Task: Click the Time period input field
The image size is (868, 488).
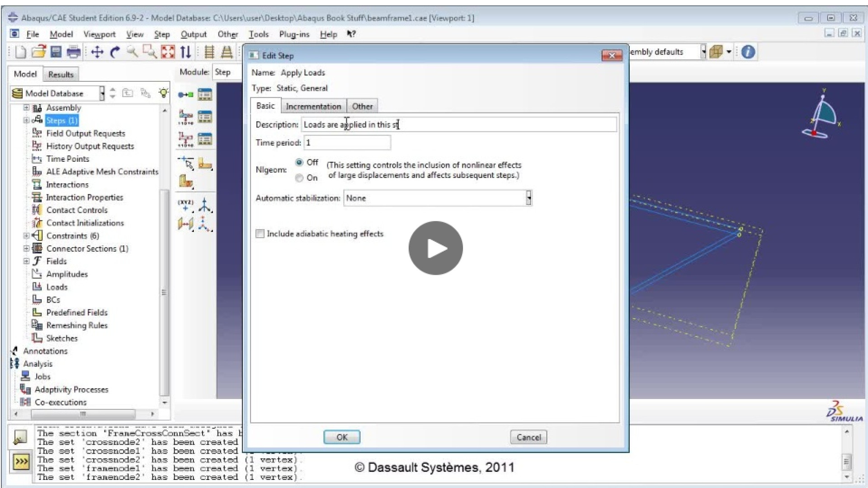Action: point(347,143)
